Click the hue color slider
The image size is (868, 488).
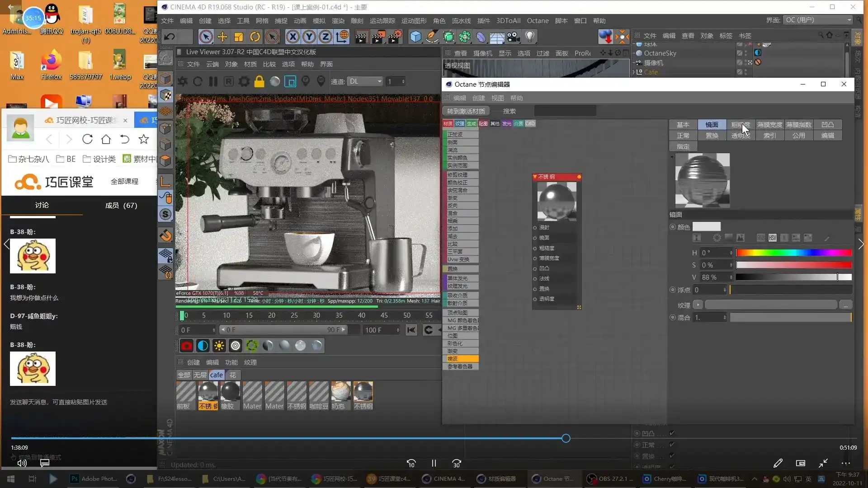click(793, 253)
